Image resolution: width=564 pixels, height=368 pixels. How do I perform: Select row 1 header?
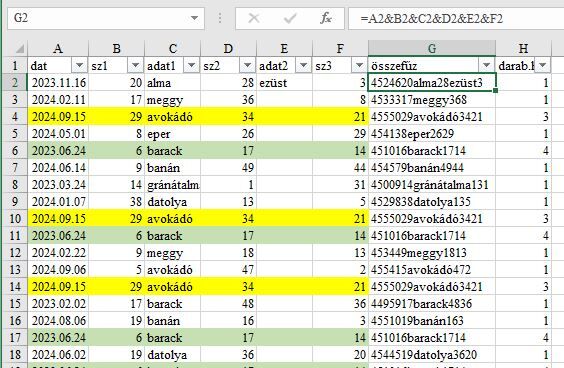coord(15,66)
